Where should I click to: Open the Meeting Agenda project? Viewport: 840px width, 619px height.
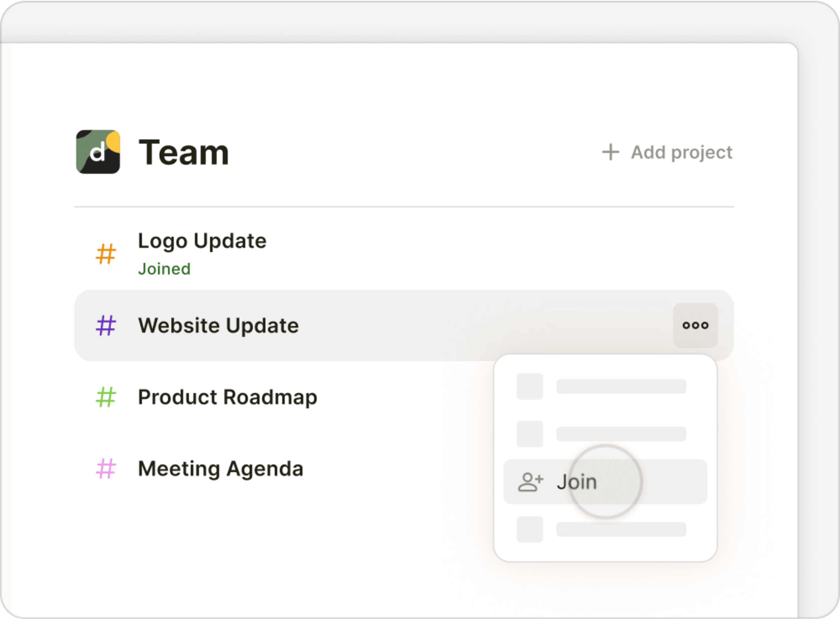(x=221, y=469)
